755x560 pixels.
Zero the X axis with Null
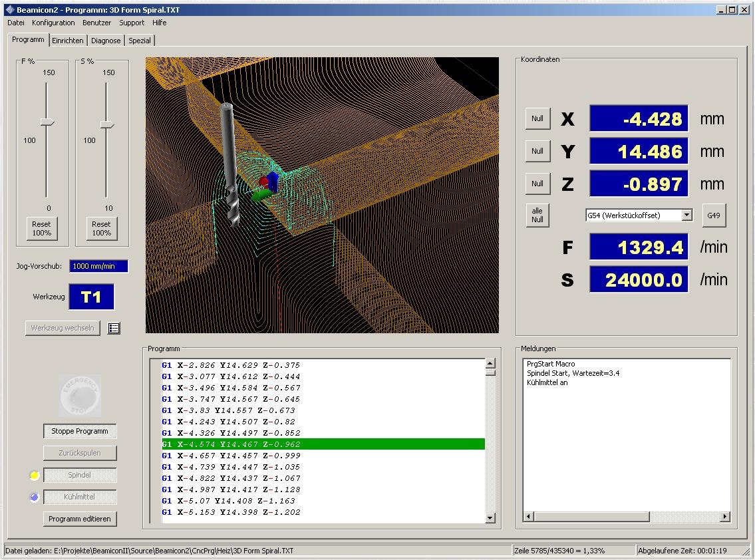pos(537,118)
